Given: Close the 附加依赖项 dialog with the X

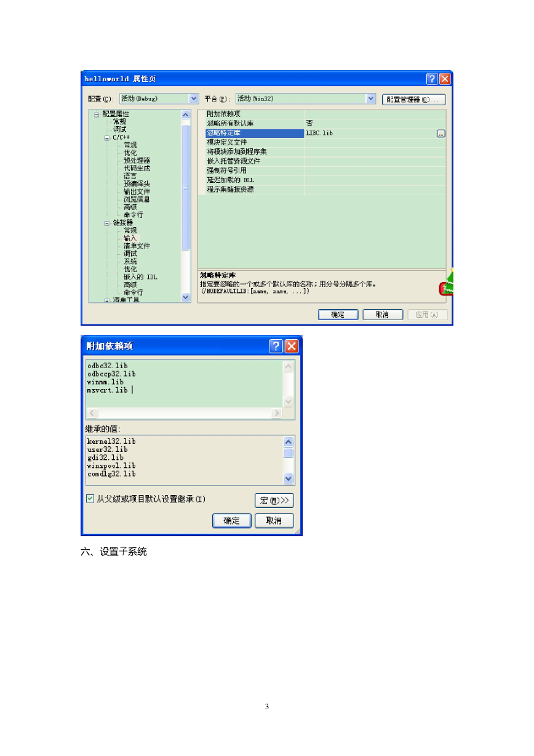Looking at the screenshot, I should tap(291, 346).
